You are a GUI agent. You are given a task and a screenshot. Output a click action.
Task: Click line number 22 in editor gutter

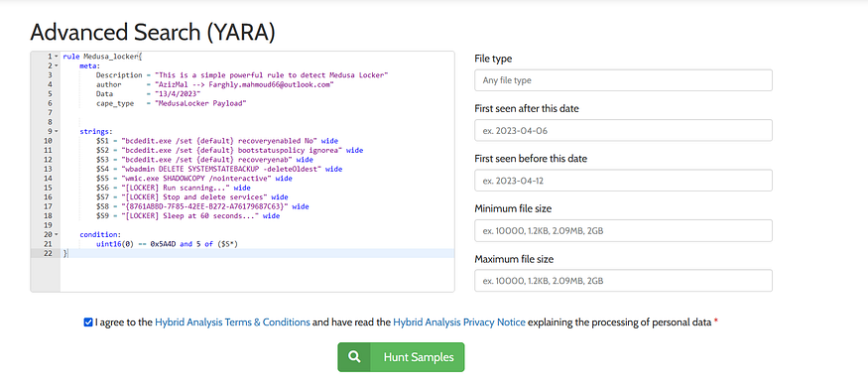tap(51, 253)
